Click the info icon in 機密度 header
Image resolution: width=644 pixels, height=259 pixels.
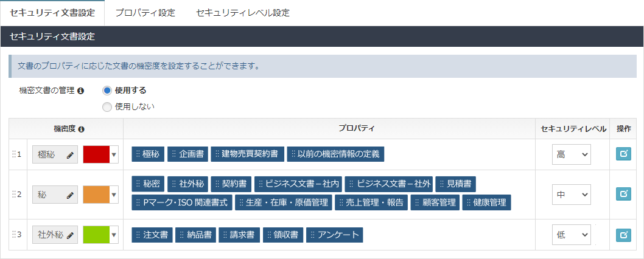(x=81, y=129)
